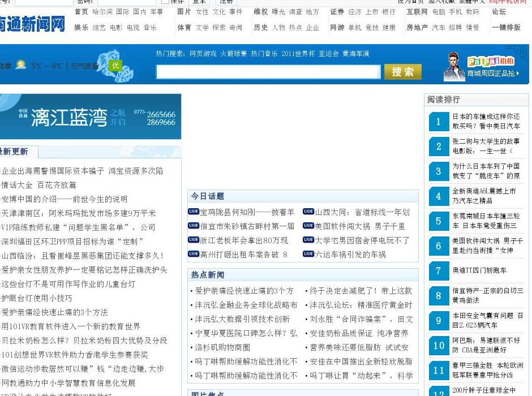Click rank badge number 9 in 阅读排行
The height and width of the screenshot is (396, 532).
[x=439, y=320]
